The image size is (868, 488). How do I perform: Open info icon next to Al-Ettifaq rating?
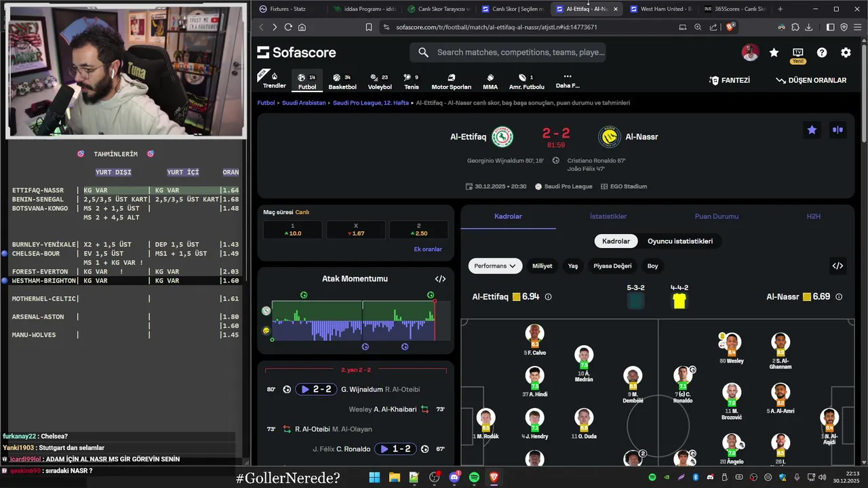[x=548, y=297]
